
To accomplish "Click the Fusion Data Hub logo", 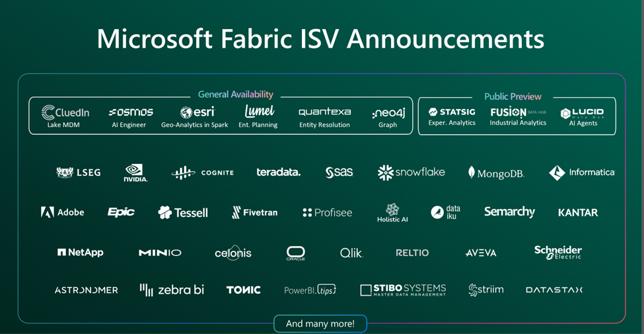I will coord(519,112).
